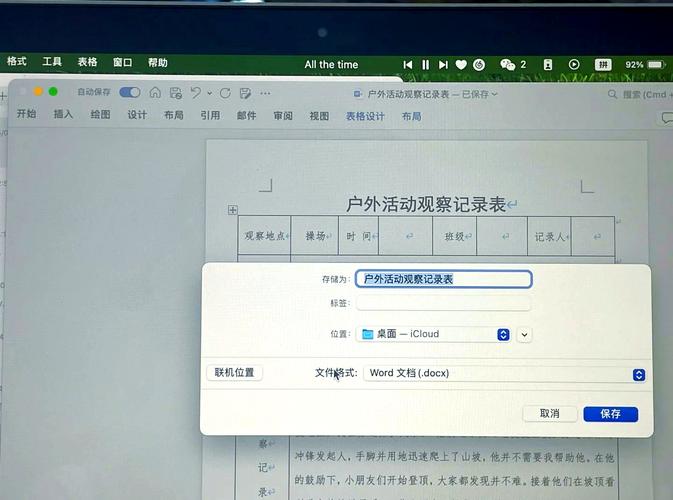Click the Redo icon
Viewport: 673px width, 500px height.
(225, 93)
